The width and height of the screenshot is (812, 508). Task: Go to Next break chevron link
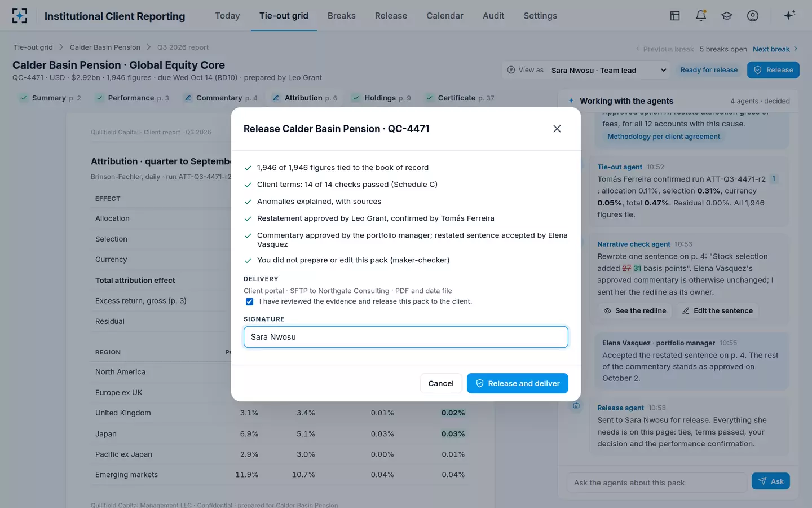coord(775,49)
